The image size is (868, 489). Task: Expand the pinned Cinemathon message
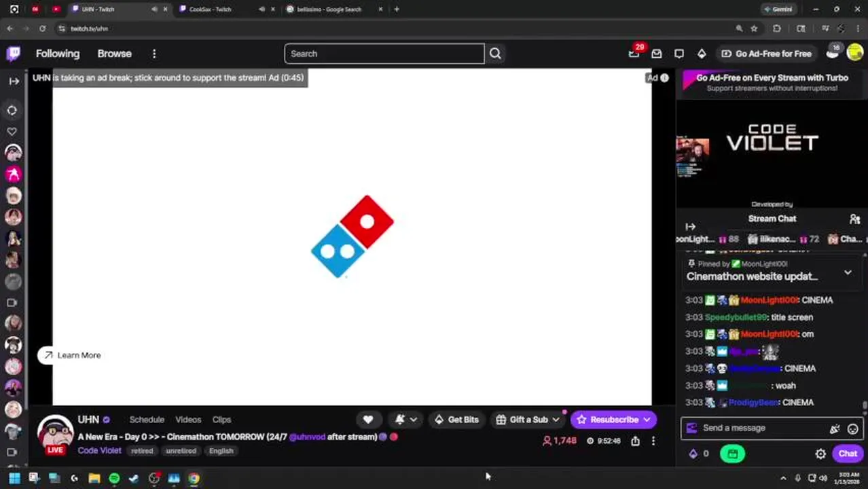(848, 272)
